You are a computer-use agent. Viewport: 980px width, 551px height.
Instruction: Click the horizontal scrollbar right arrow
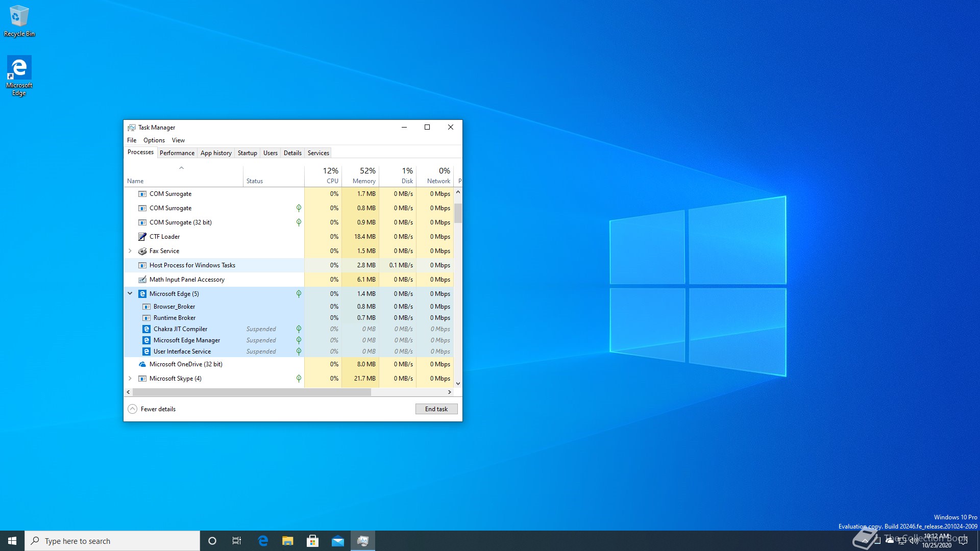coord(449,392)
